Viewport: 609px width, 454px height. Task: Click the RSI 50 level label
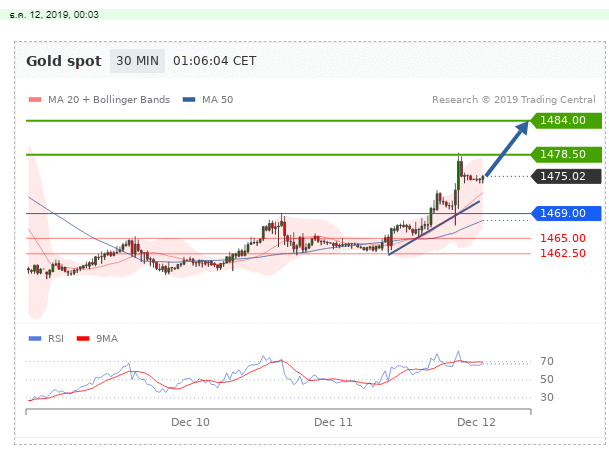point(547,379)
